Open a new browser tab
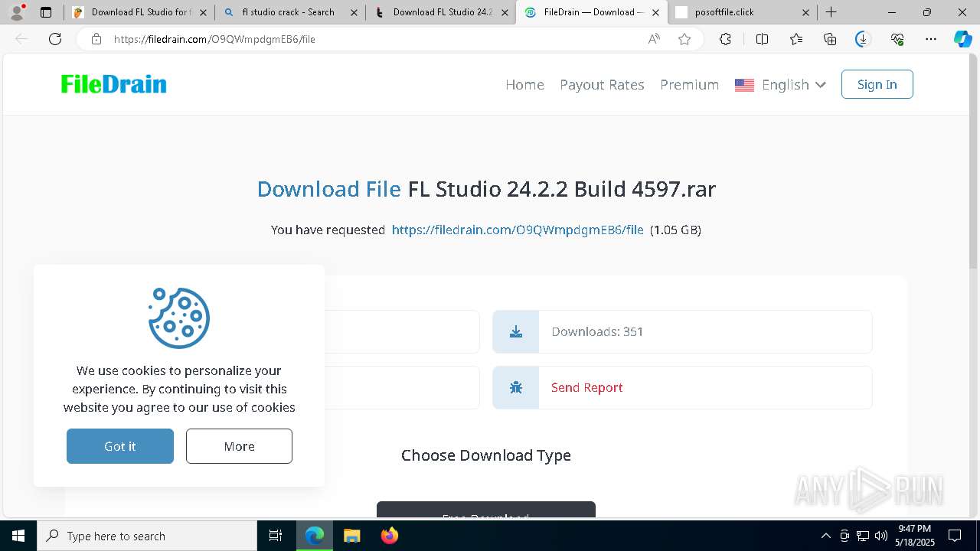The width and height of the screenshot is (980, 551). coord(831,12)
